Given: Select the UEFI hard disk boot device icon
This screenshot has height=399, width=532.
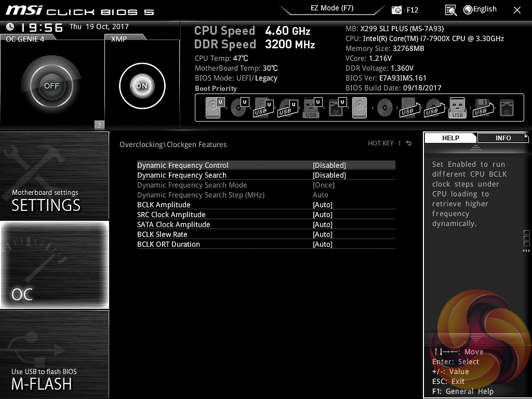Looking at the screenshot, I should (215, 108).
